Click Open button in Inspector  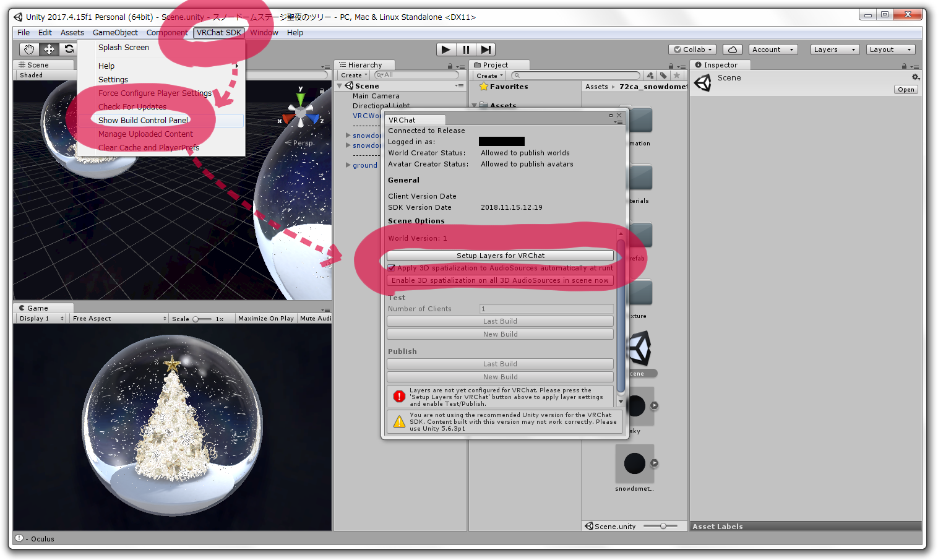point(906,90)
